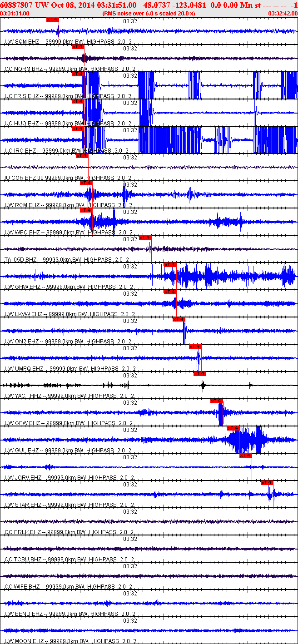This screenshot has width=298, height=644.
Task: Click the CC WIFE BHZ station label
Action: coord(22,586)
